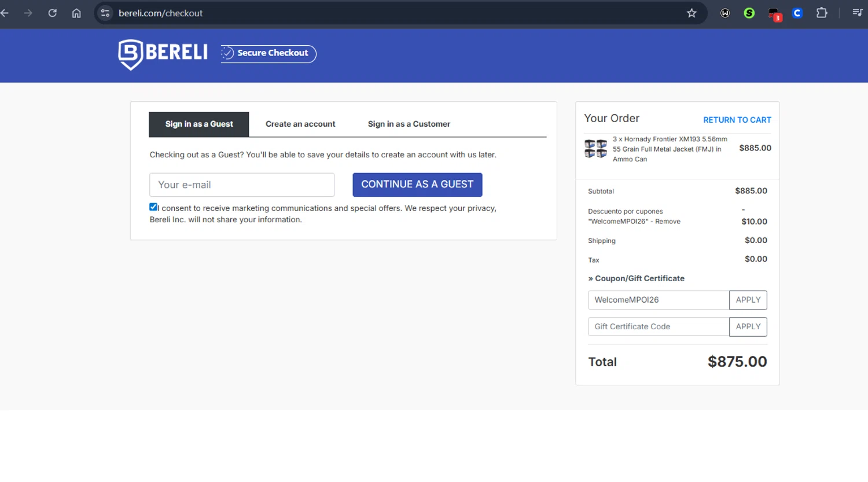Screen dimensions: 868x482
Task: Open the green S extension icon
Action: [749, 13]
